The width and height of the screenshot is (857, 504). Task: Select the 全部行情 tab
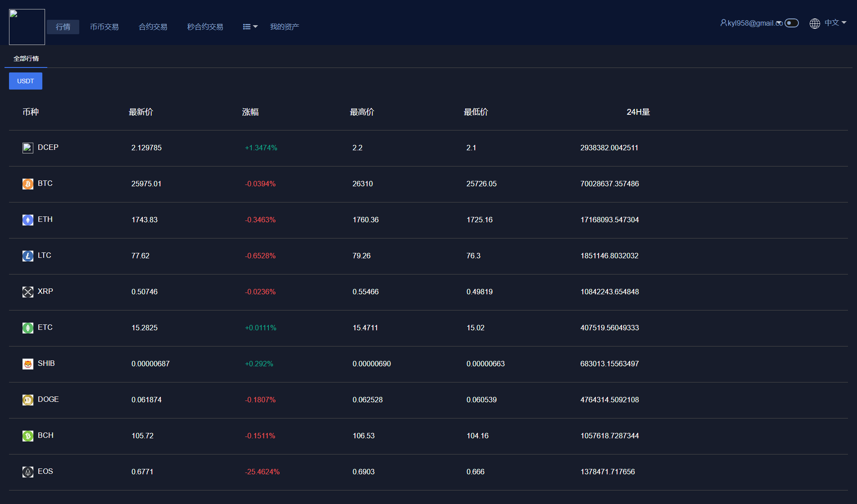pos(26,58)
